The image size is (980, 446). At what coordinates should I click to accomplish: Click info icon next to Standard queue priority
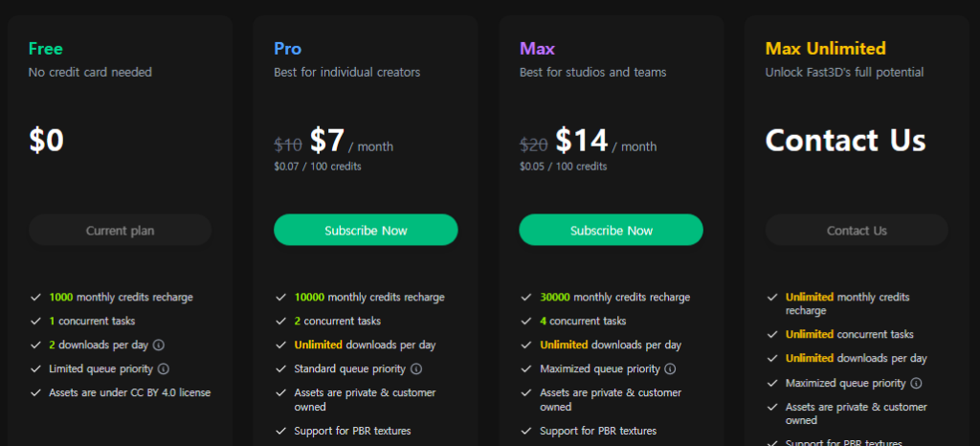pyautogui.click(x=416, y=368)
